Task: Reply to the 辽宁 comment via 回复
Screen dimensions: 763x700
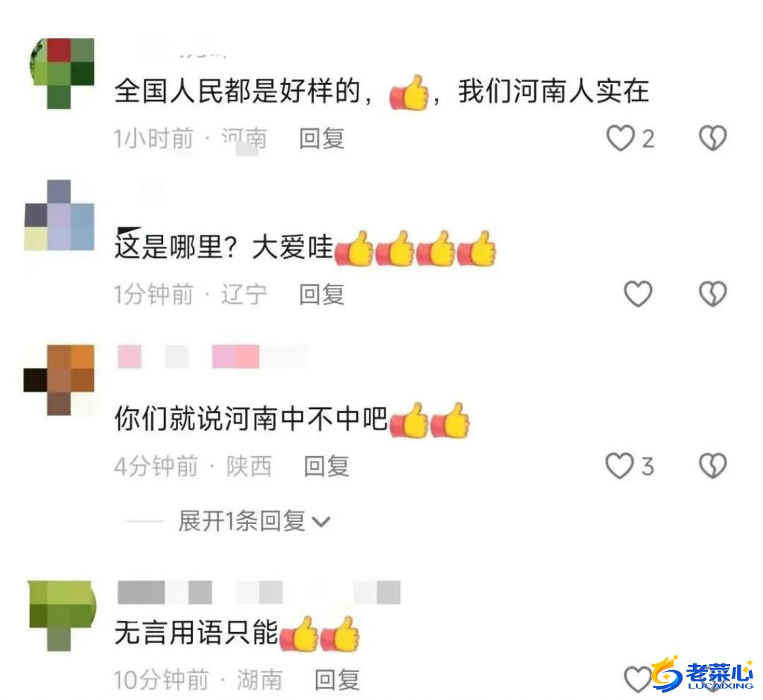Action: coord(322,294)
